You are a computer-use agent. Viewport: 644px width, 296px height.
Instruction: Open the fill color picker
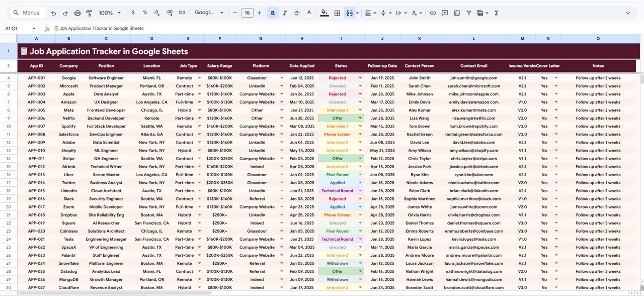[x=325, y=12]
